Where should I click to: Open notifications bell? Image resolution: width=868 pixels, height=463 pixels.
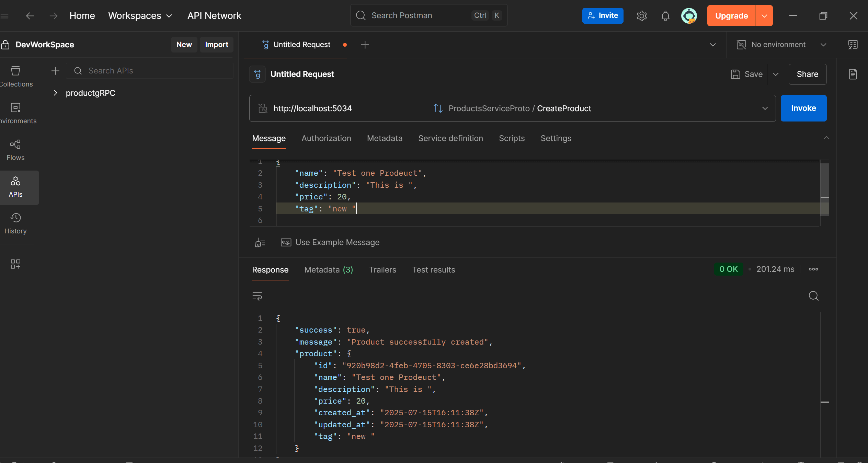point(665,15)
